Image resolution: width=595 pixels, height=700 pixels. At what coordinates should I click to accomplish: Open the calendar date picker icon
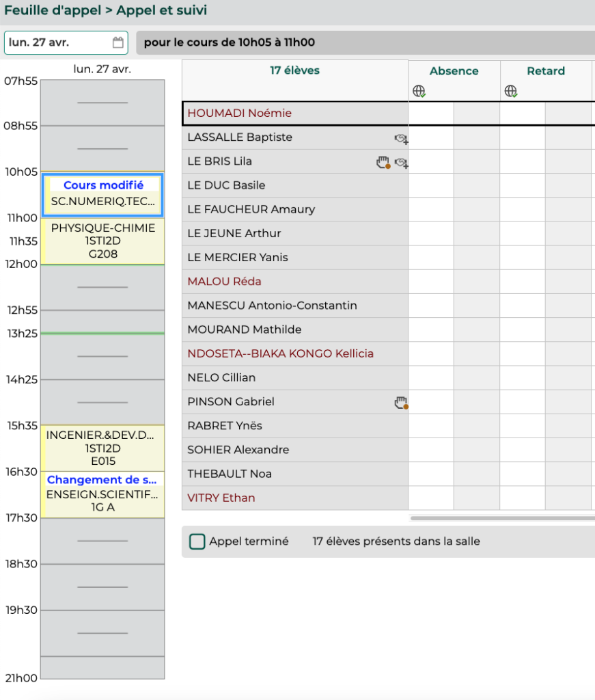[118, 42]
